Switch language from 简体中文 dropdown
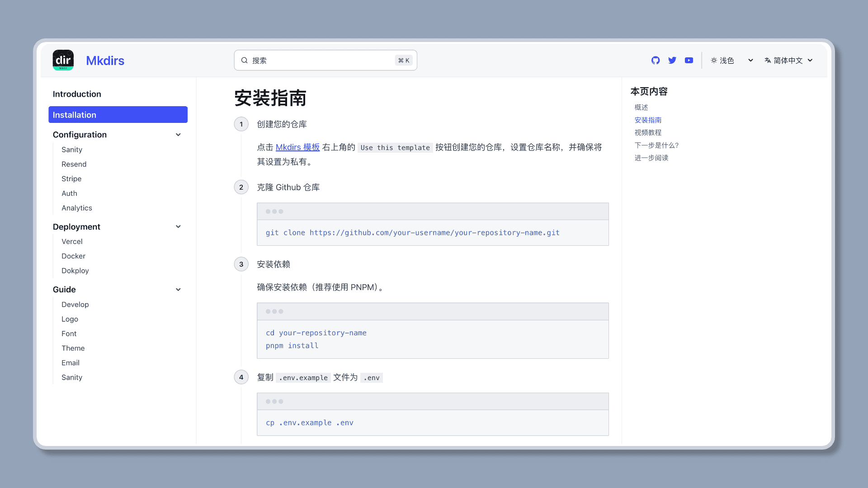Viewport: 868px width, 488px height. coord(789,60)
